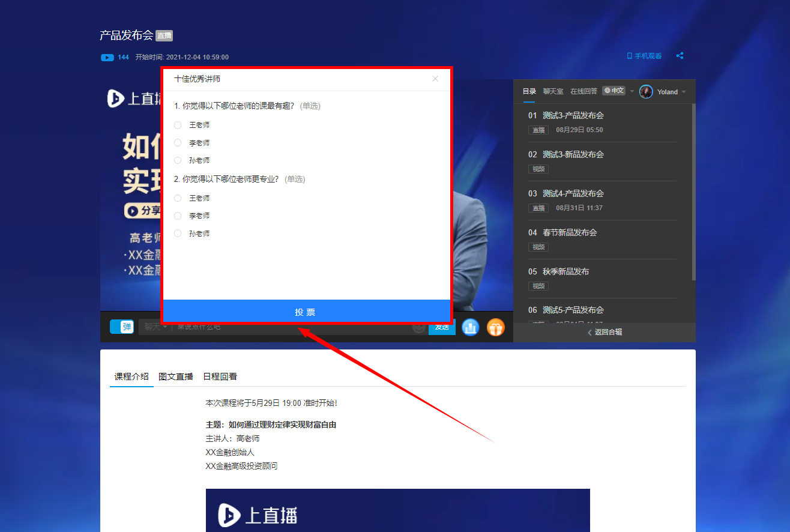Switch to 日程回看 tab

coord(220,376)
